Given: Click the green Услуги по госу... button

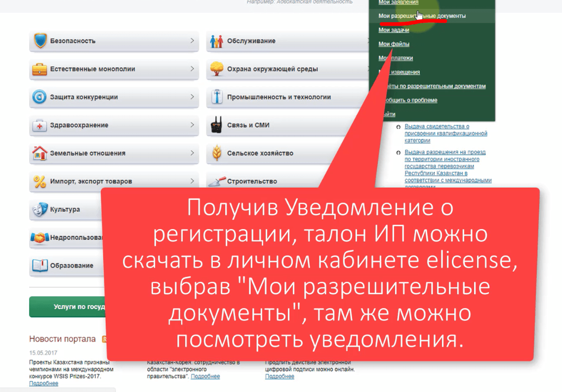Looking at the screenshot, I should click(67, 307).
